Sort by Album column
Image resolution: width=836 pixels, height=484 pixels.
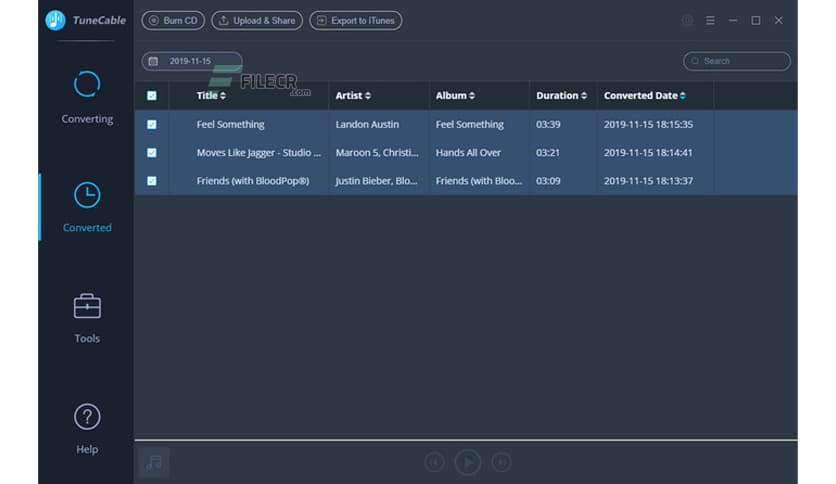click(455, 95)
